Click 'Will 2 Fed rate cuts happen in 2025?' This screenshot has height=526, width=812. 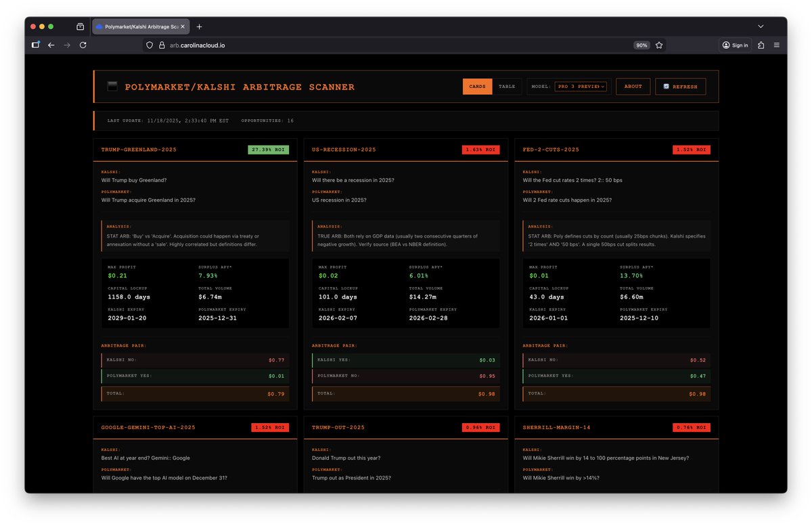567,200
